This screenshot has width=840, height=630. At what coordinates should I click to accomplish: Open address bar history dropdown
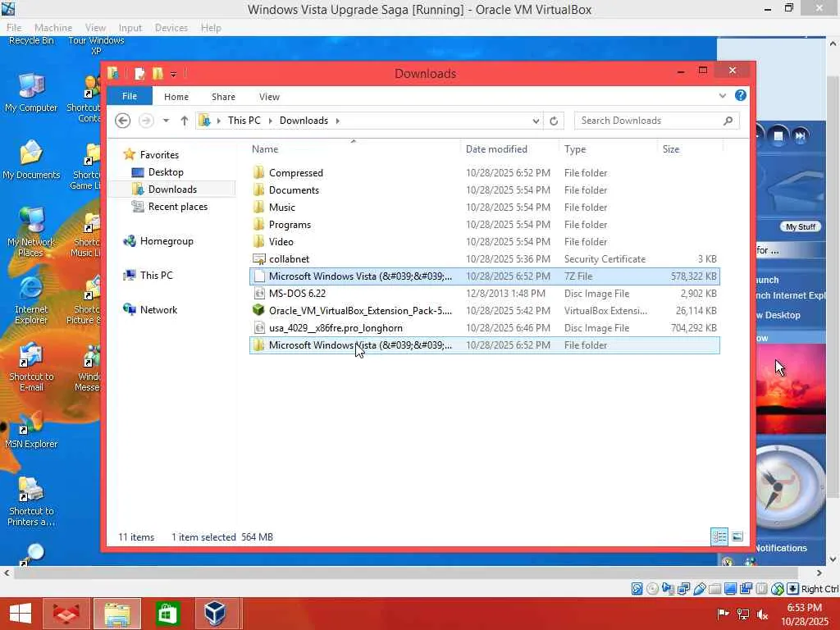[536, 121]
